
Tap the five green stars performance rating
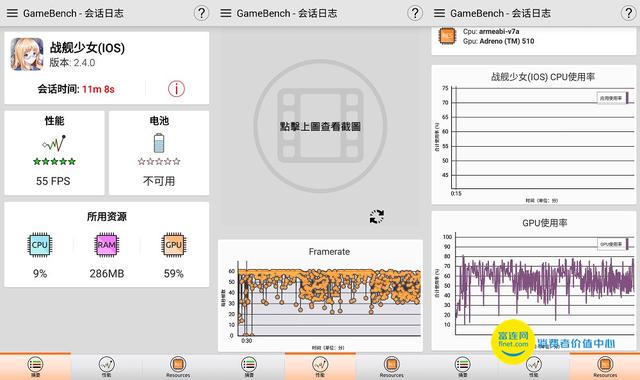tap(54, 162)
